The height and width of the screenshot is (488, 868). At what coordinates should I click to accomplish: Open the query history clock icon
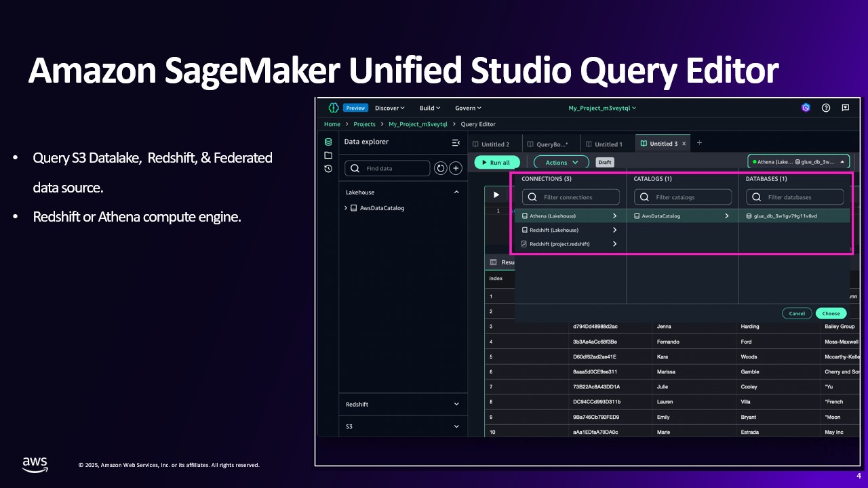pyautogui.click(x=328, y=169)
